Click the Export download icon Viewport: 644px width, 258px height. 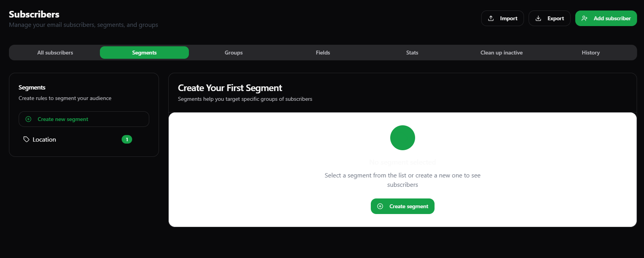(538, 18)
